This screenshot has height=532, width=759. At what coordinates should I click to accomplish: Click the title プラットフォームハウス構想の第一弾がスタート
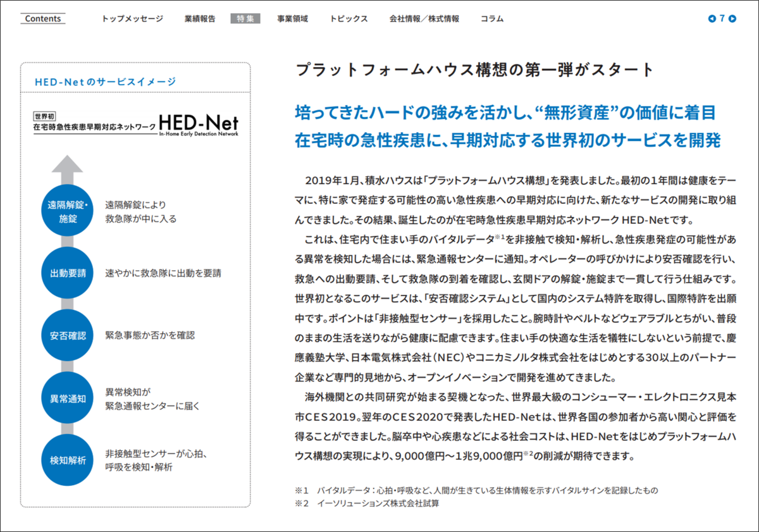(474, 70)
